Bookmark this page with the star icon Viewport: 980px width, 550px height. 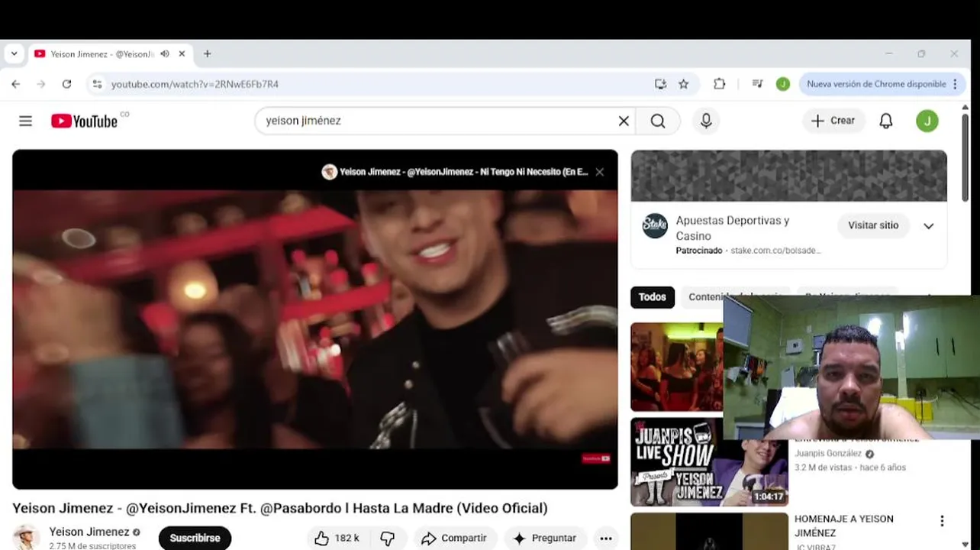(683, 84)
